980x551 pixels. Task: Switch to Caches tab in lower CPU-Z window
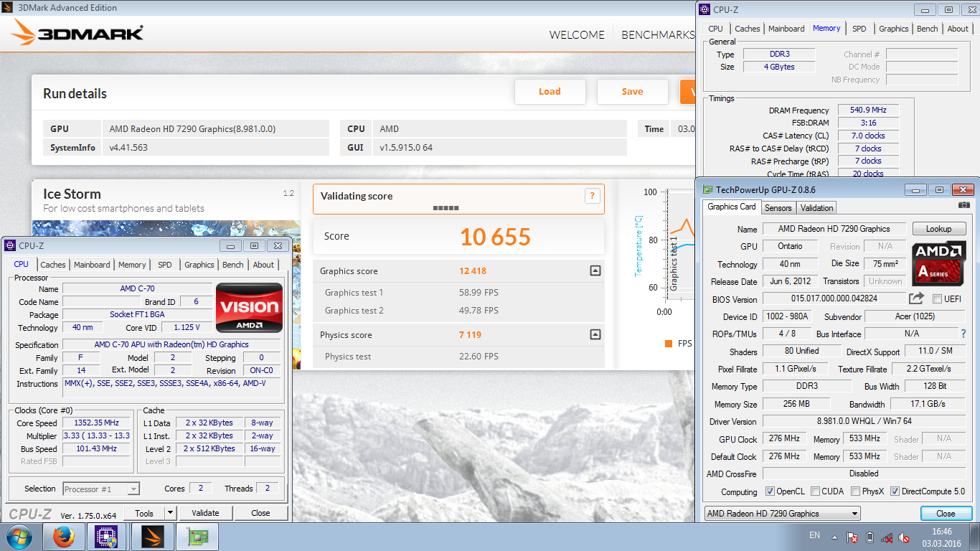(52, 265)
